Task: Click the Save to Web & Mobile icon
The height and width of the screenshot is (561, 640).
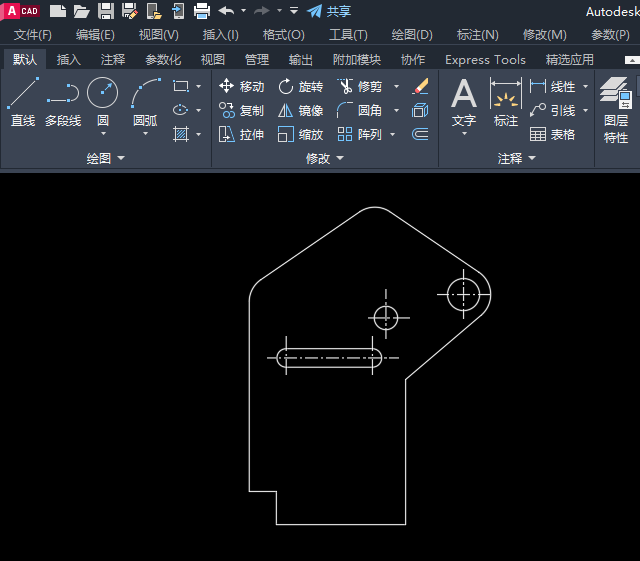Action: click(x=178, y=11)
